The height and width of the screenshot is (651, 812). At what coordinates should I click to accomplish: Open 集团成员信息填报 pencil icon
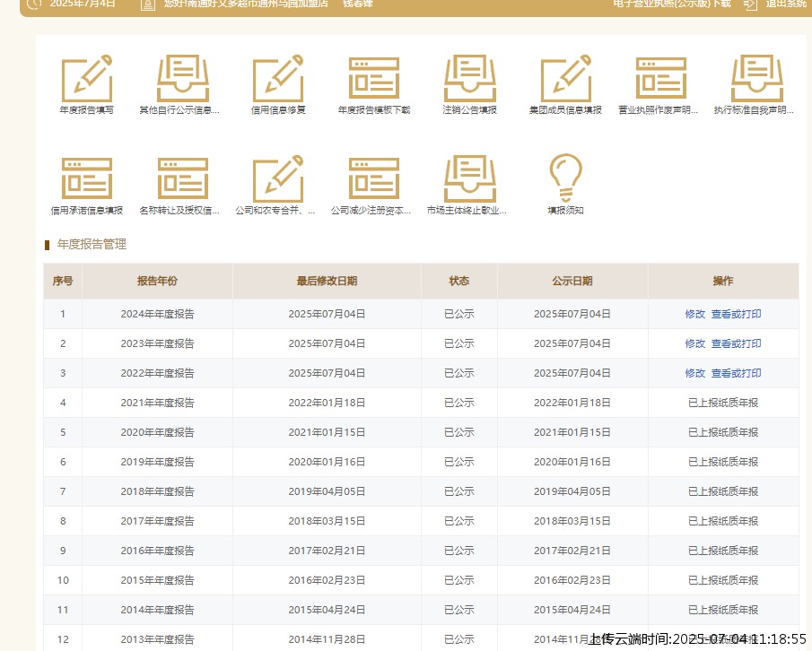pos(565,79)
